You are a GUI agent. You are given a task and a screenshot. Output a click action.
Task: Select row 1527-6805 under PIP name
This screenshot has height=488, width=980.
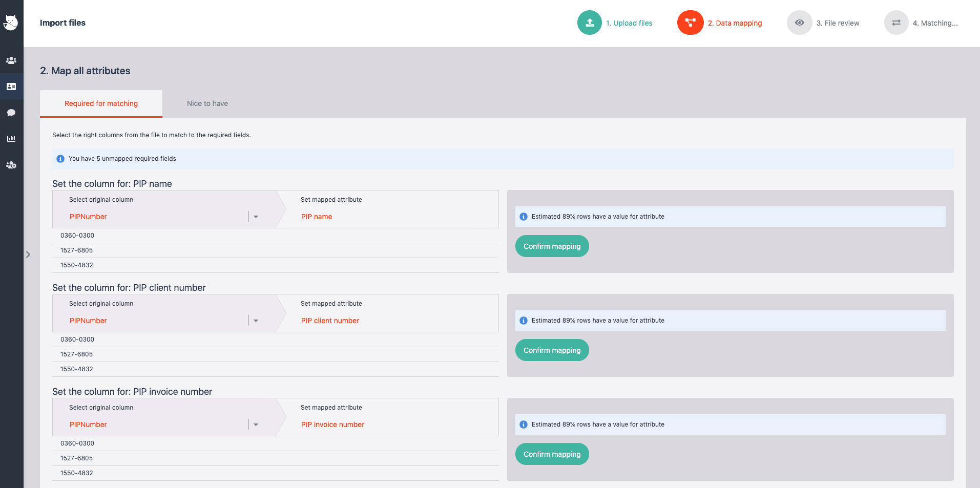276,250
